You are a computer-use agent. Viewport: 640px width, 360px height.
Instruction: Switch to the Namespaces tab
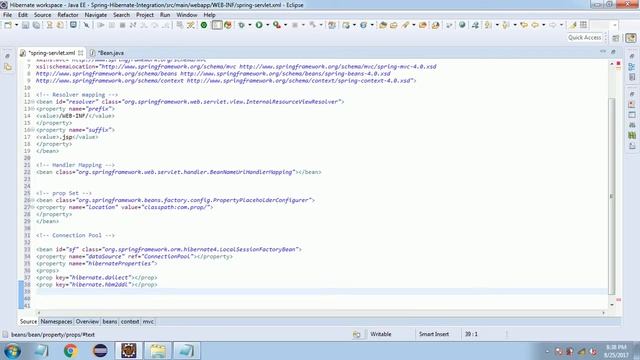[x=56, y=322]
